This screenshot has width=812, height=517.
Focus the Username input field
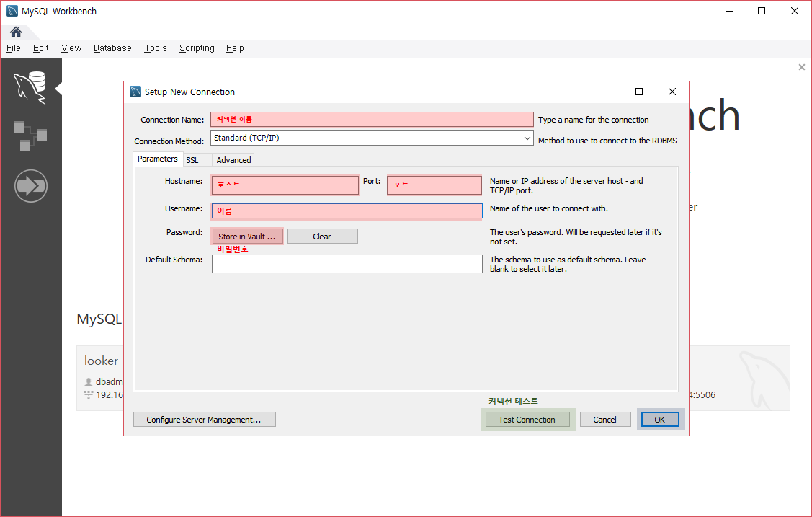347,211
